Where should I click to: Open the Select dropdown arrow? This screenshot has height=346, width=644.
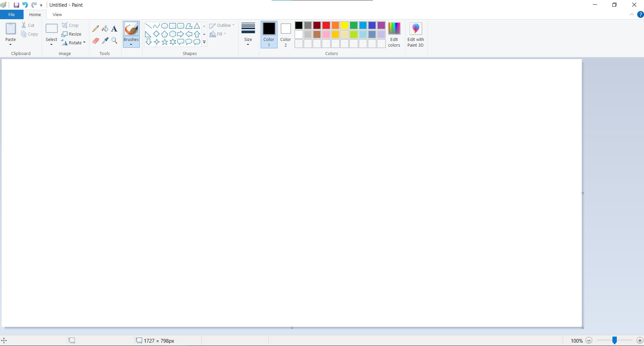click(x=51, y=44)
